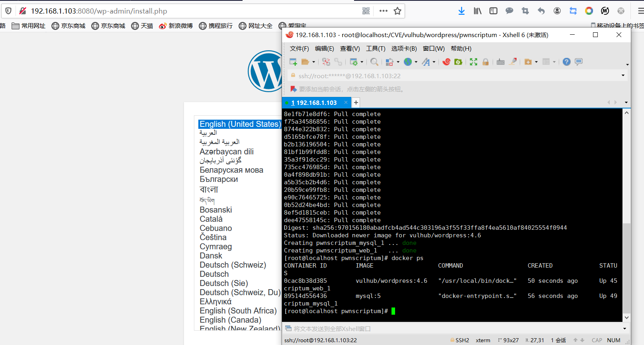Click Firefox QR code icon in address bar
Screen dimensions: 644x345
pyautogui.click(x=366, y=11)
